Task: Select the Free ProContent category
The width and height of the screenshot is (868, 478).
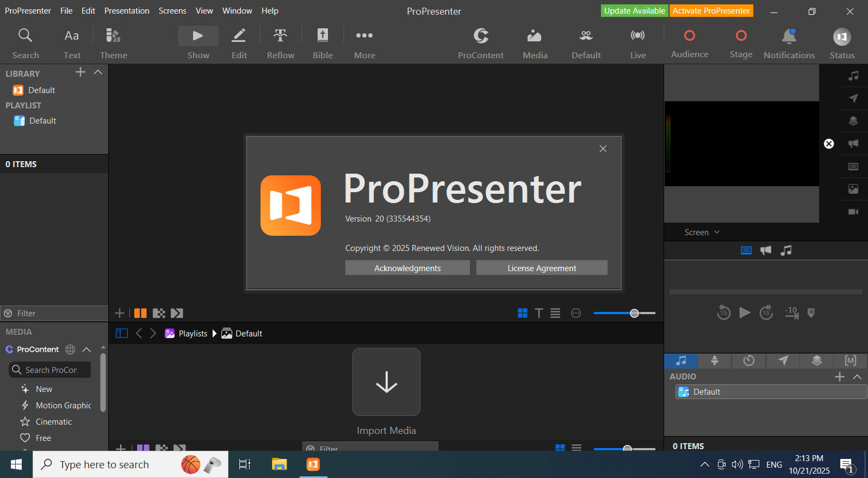Action: tap(43, 438)
